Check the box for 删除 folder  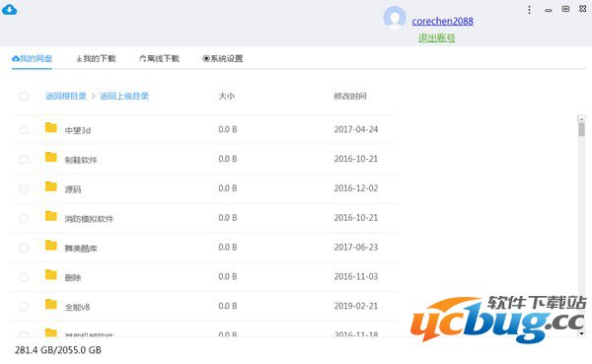coord(24,277)
